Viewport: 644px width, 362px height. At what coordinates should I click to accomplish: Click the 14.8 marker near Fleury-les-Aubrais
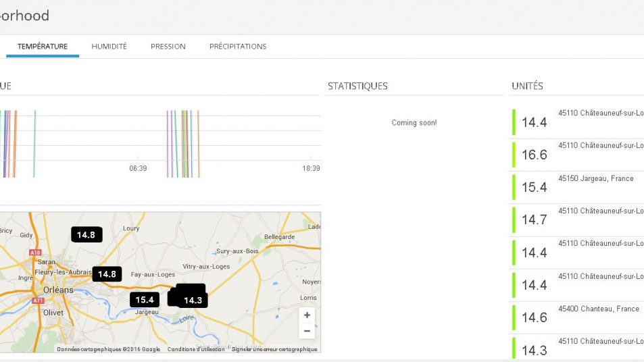point(107,274)
